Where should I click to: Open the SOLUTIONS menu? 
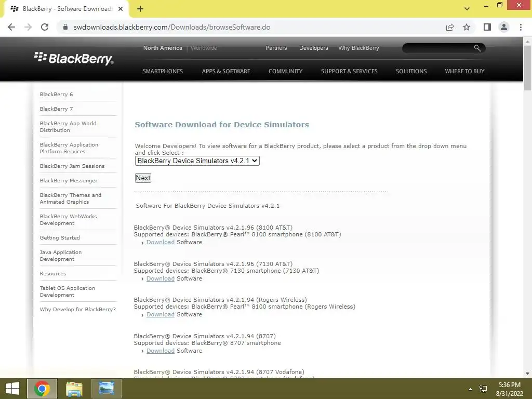tap(411, 71)
